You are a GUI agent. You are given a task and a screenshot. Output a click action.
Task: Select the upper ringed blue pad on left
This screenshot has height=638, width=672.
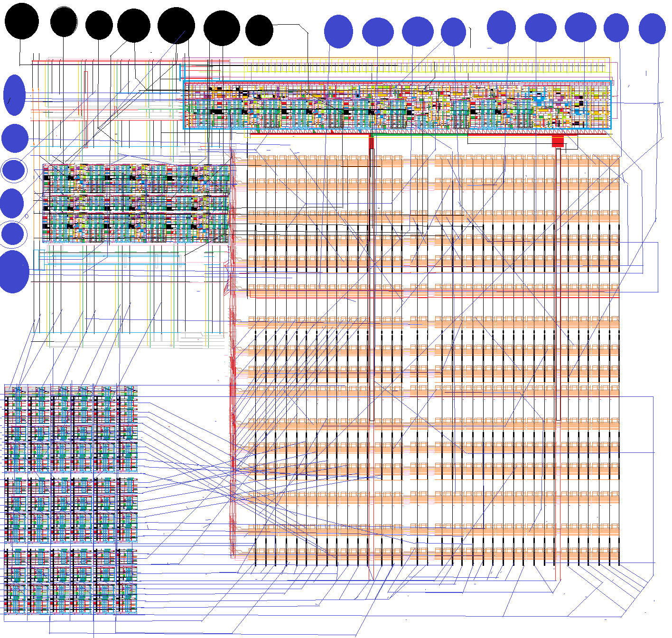click(14, 170)
